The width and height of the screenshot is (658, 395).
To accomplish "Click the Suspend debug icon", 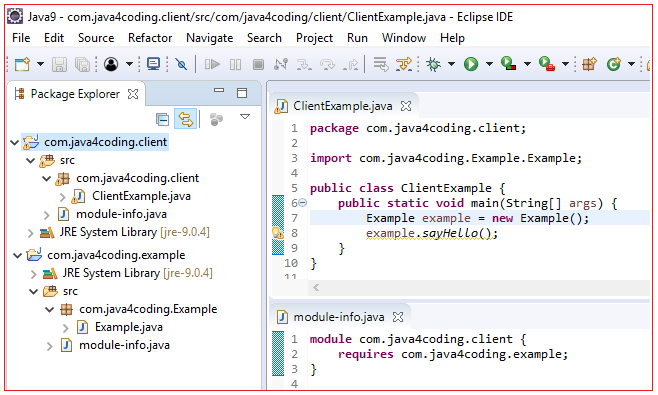I will tap(235, 64).
